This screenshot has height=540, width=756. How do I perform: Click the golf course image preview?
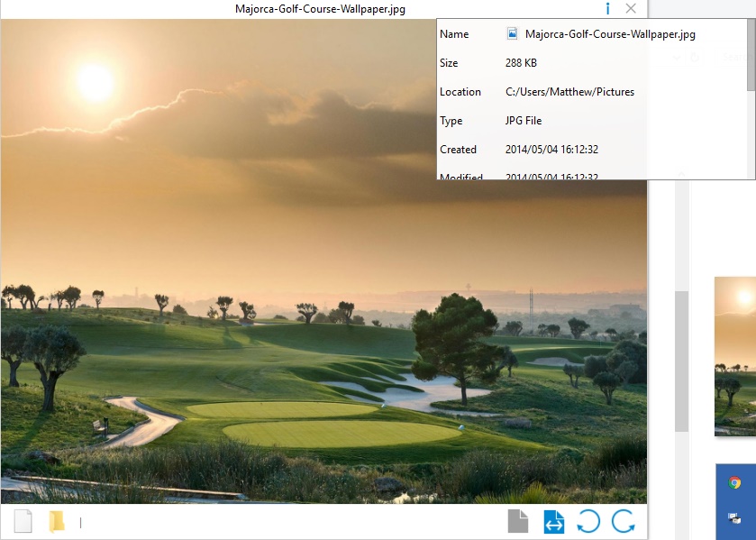[323, 261]
